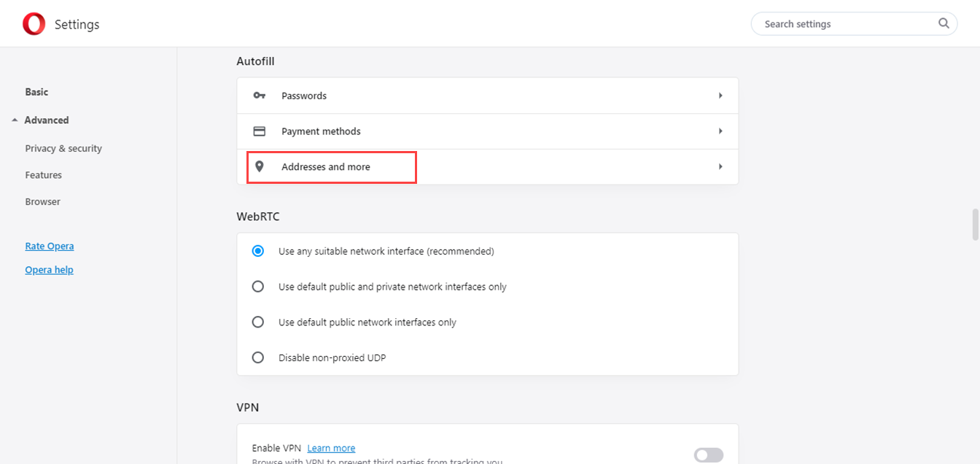
Task: Select Use any suitable network interface
Action: click(x=257, y=251)
